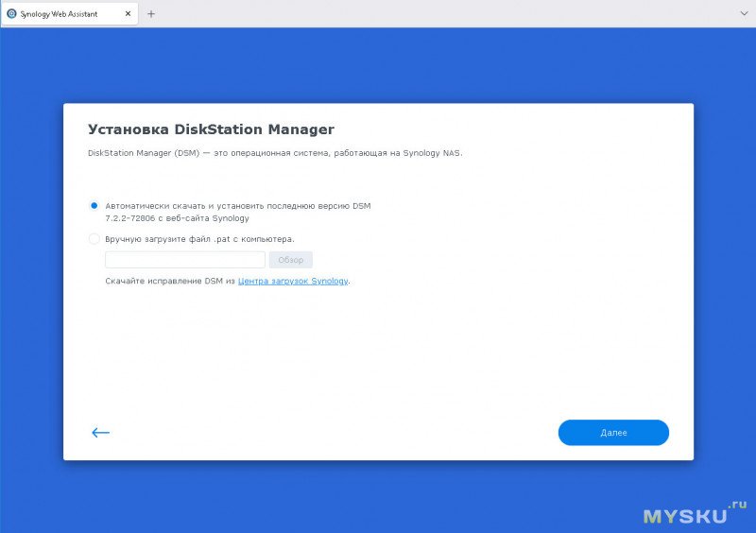Click the .pat file path input field

(x=185, y=260)
